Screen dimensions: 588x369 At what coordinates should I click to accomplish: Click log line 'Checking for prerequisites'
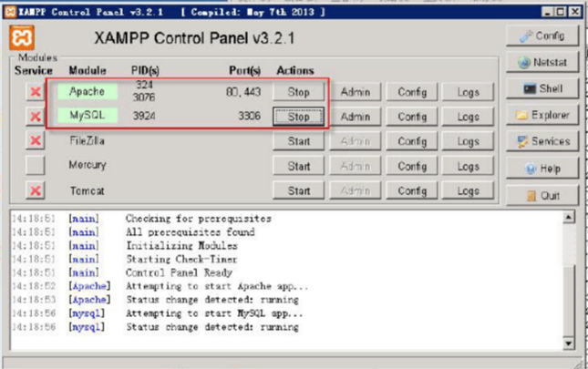coord(199,219)
